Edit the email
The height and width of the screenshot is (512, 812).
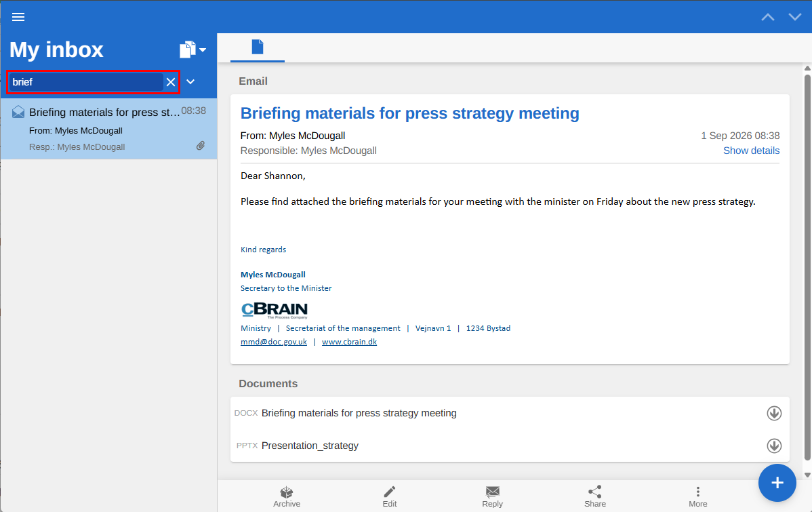(390, 496)
